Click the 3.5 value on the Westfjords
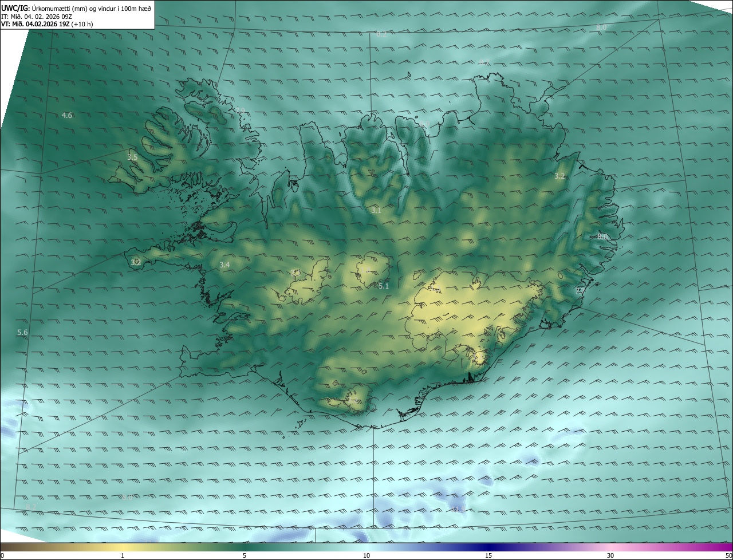Screen dimensions: 733x560 click(x=132, y=157)
